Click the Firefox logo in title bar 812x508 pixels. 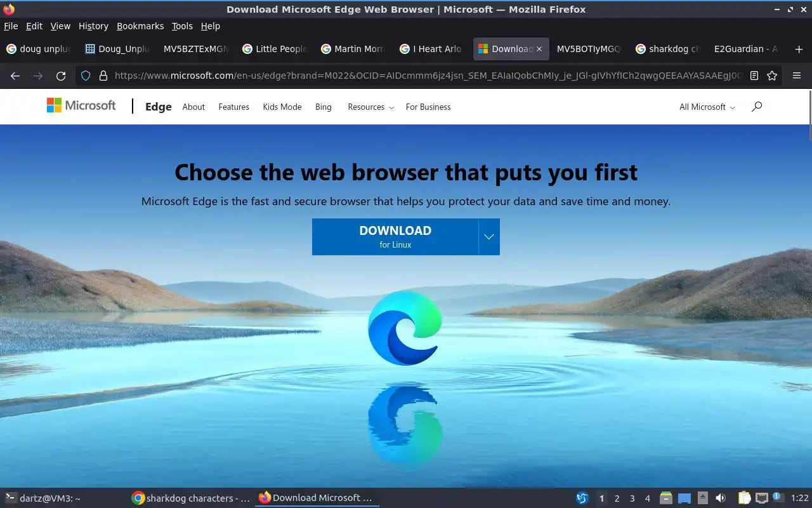(x=9, y=9)
